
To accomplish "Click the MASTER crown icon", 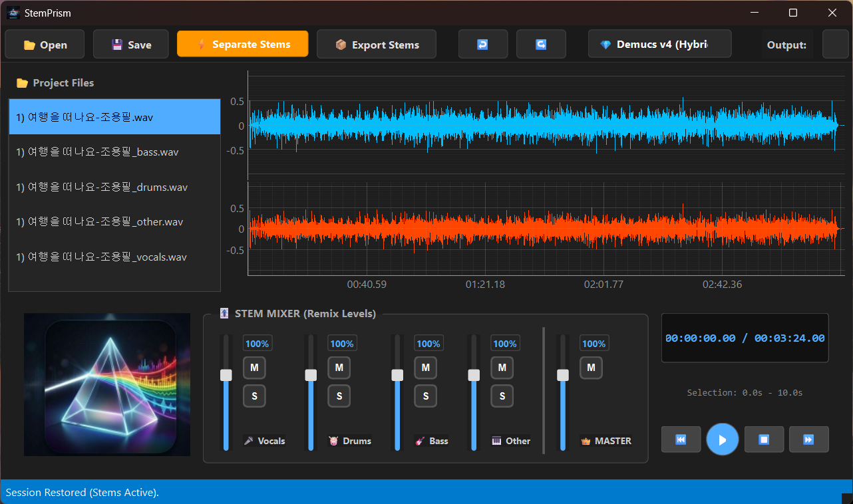I will [585, 440].
